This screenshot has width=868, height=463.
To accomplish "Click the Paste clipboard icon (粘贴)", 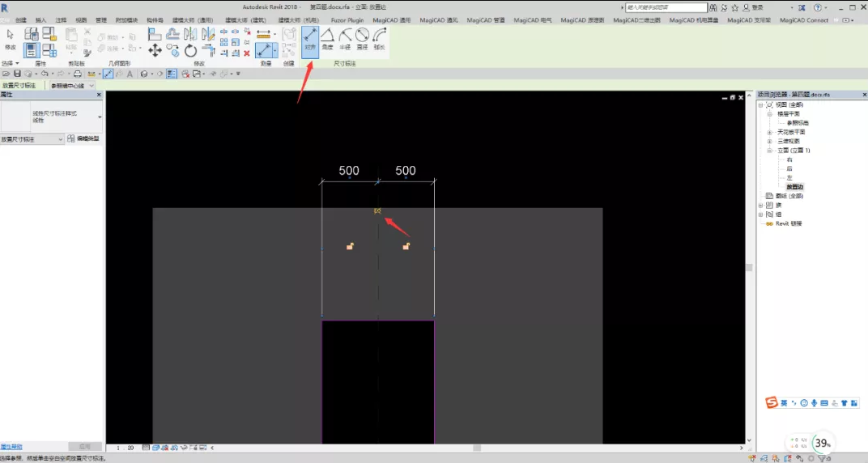I will [71, 39].
